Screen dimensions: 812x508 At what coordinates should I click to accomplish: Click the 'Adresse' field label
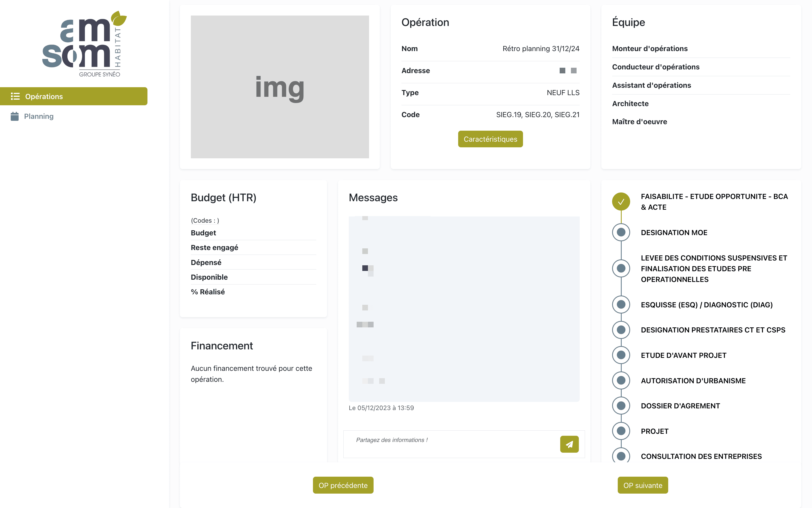click(415, 71)
